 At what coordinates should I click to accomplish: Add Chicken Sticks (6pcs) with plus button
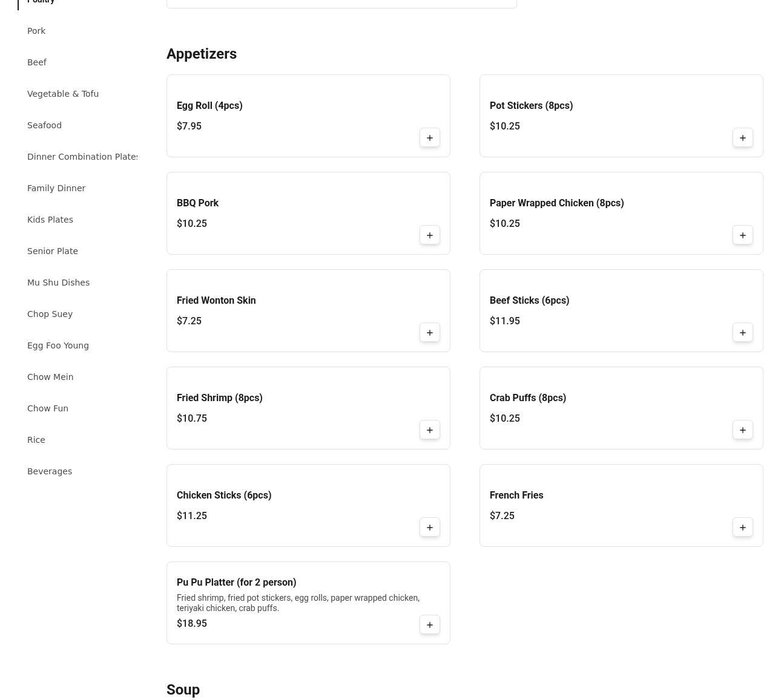click(430, 528)
